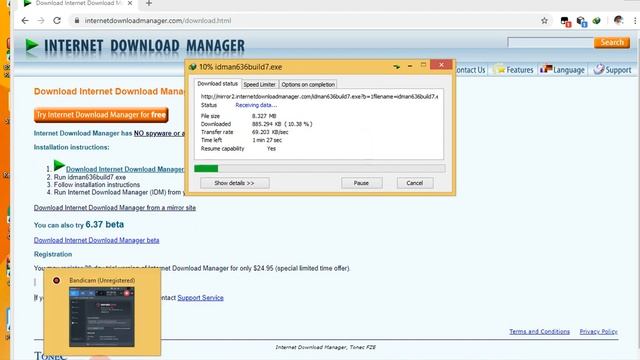Click the Bandicam record icon in preview

56,280
